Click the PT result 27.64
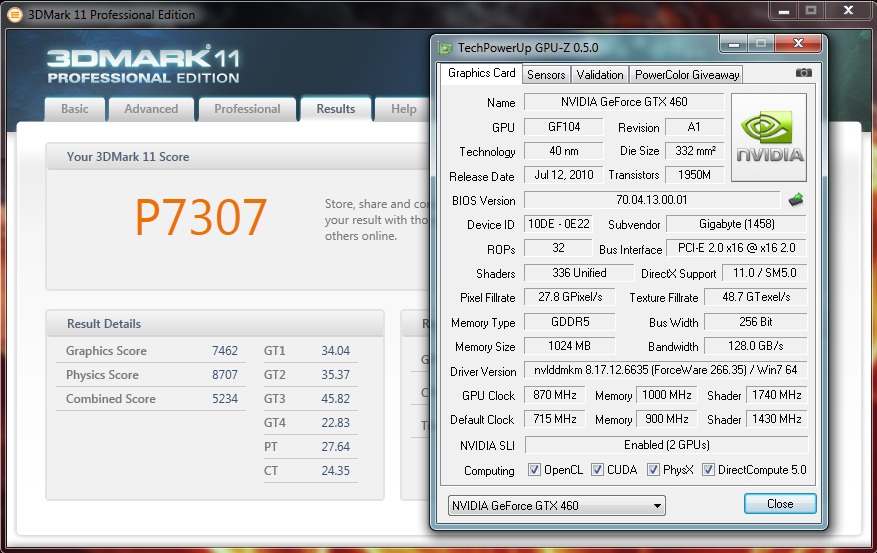The height and width of the screenshot is (553, 877). [336, 447]
